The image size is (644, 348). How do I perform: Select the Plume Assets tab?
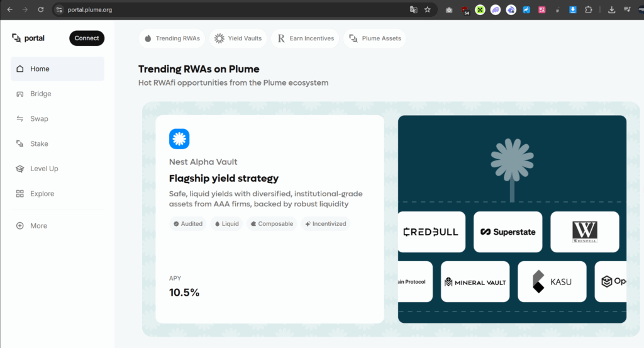(x=375, y=38)
